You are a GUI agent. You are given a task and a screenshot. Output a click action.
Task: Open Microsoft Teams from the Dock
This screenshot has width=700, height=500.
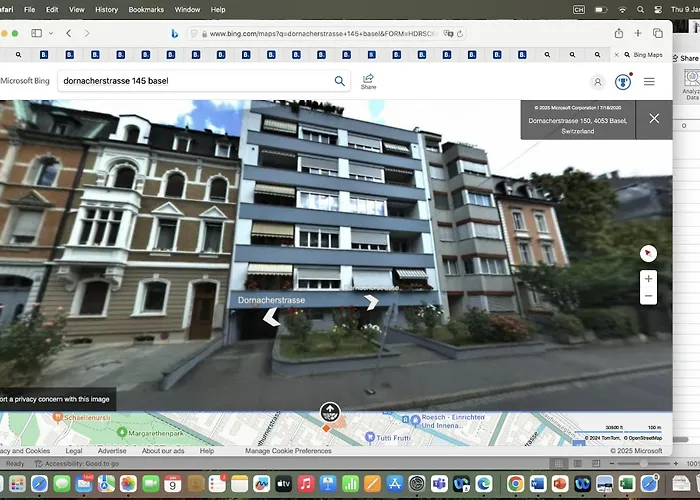(x=439, y=483)
